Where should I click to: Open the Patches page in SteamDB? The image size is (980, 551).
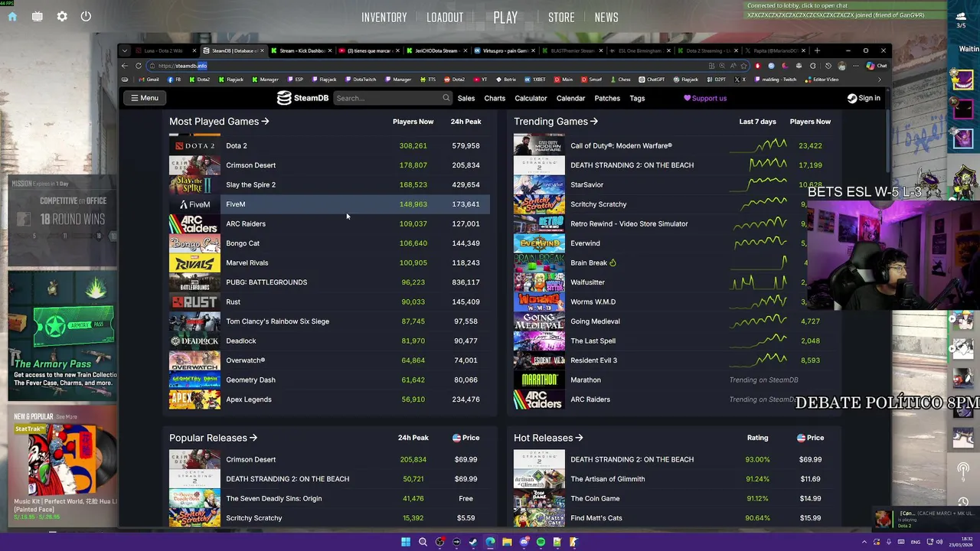(x=607, y=98)
